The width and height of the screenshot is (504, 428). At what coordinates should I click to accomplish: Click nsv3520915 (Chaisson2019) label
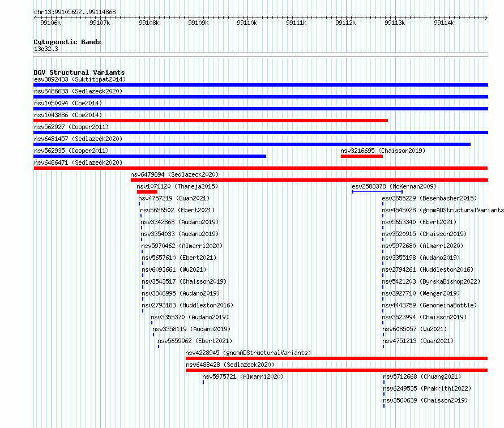click(424, 234)
